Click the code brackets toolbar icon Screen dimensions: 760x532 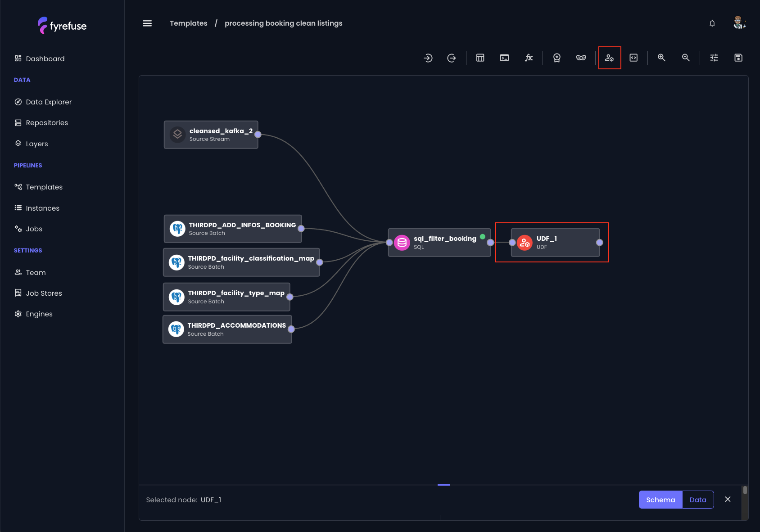click(x=633, y=58)
